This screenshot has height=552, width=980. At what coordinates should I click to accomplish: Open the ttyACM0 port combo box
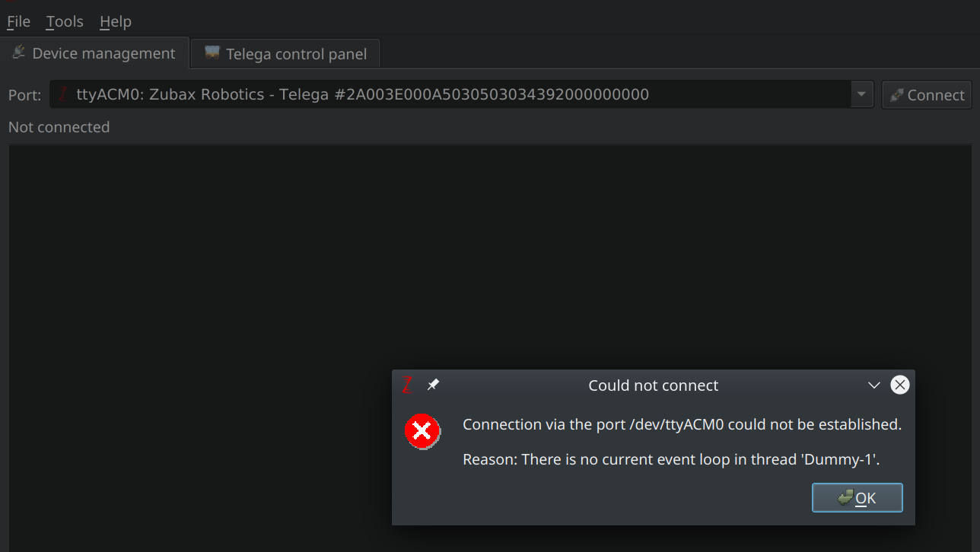(457, 94)
